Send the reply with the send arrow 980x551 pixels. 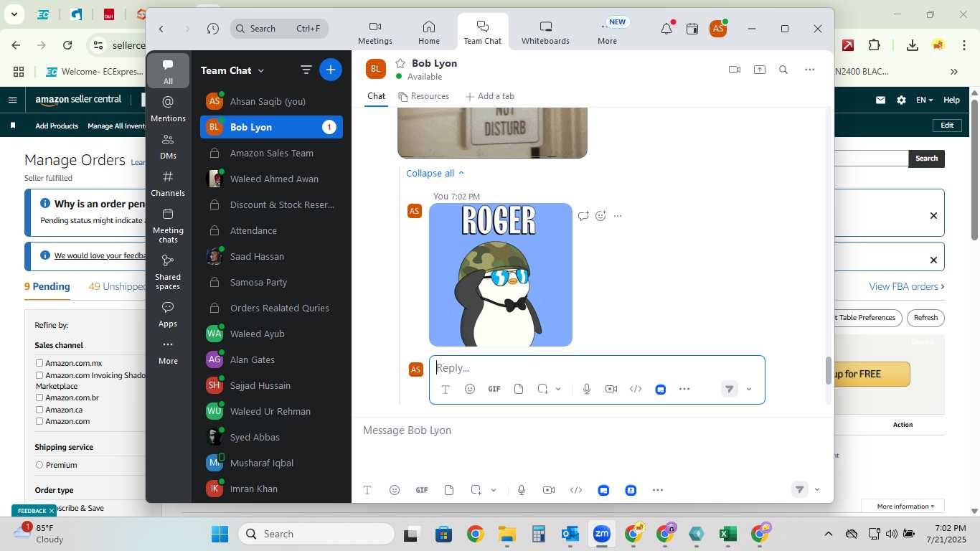pos(729,389)
